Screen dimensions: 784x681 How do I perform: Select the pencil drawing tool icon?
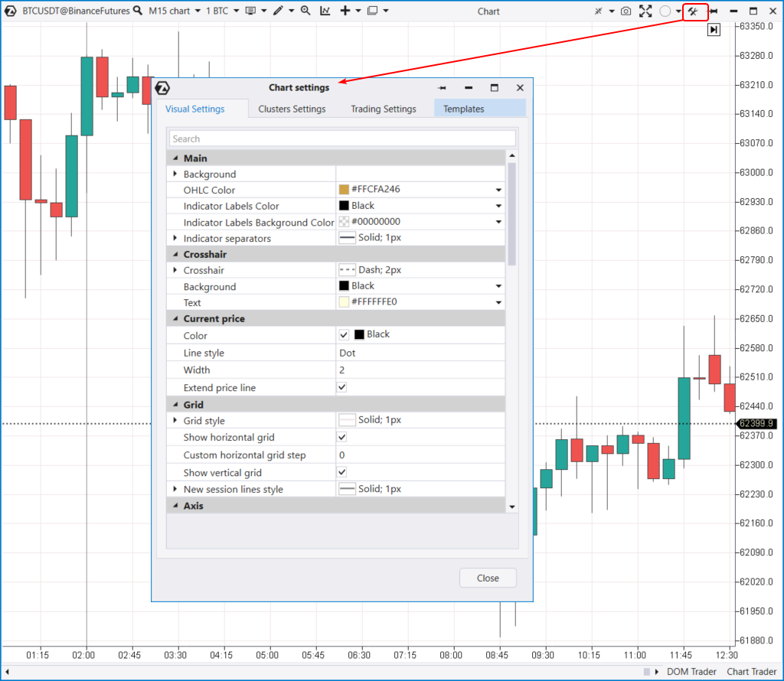point(278,11)
